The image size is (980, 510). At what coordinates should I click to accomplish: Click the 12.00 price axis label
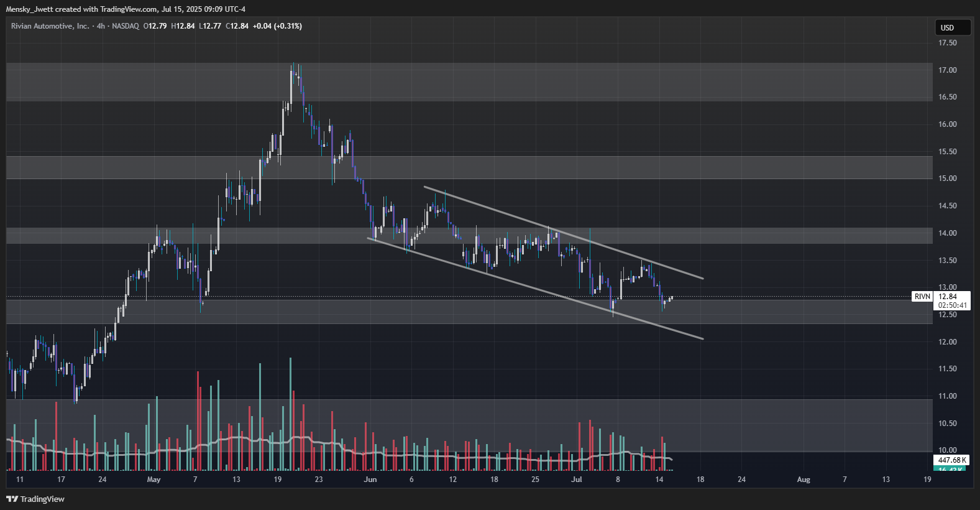pyautogui.click(x=948, y=342)
